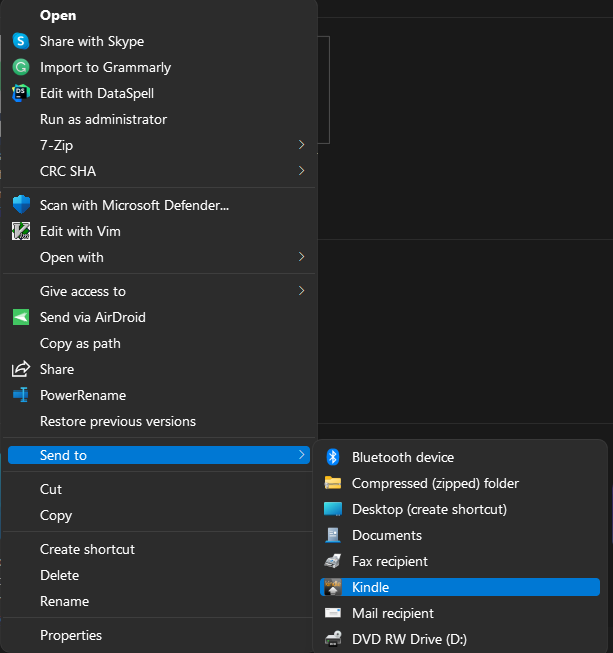
Task: Expand the Send to submenu arrow
Action: (x=302, y=454)
